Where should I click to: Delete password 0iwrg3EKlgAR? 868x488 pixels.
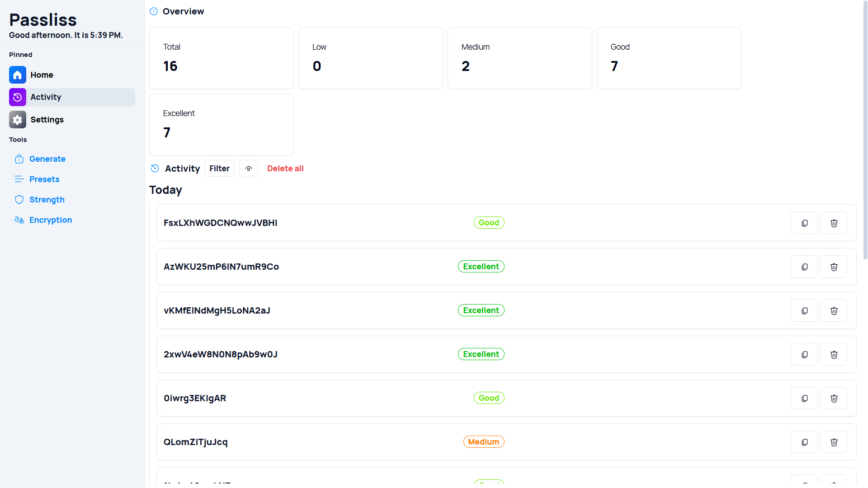834,399
